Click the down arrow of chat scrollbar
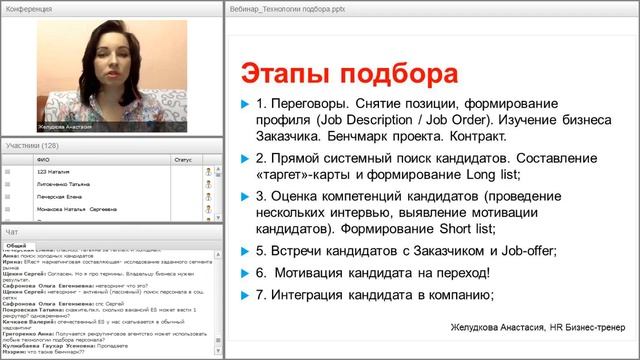Viewport: 640px width, 360px height. [x=218, y=351]
